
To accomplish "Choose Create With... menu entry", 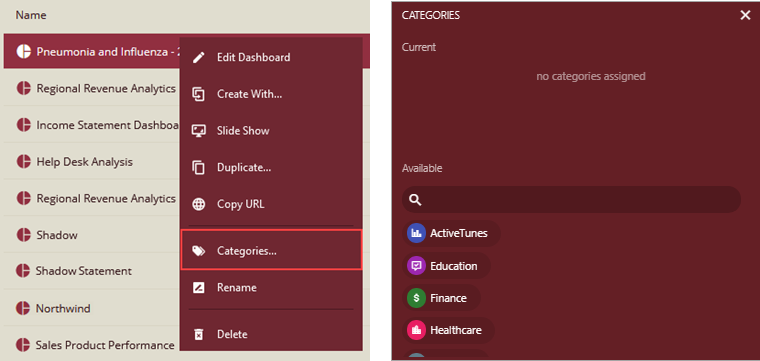I will point(271,94).
